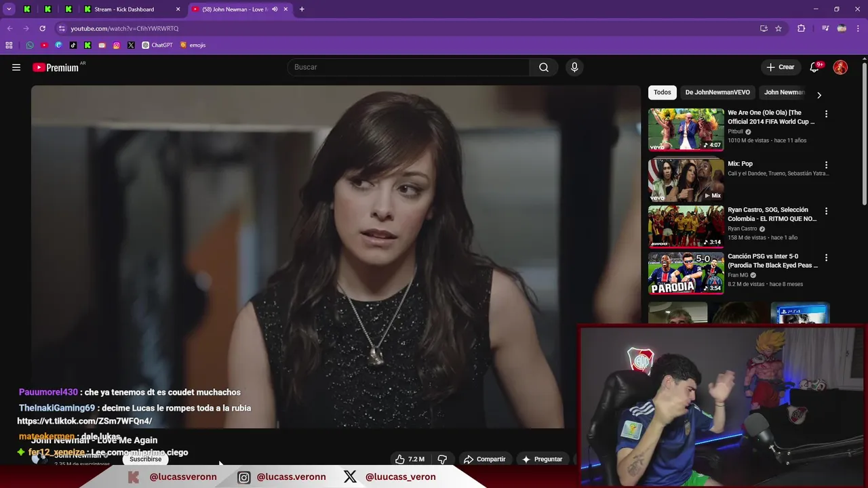The image size is (868, 488).
Task: Click the Crear button
Action: 781,67
